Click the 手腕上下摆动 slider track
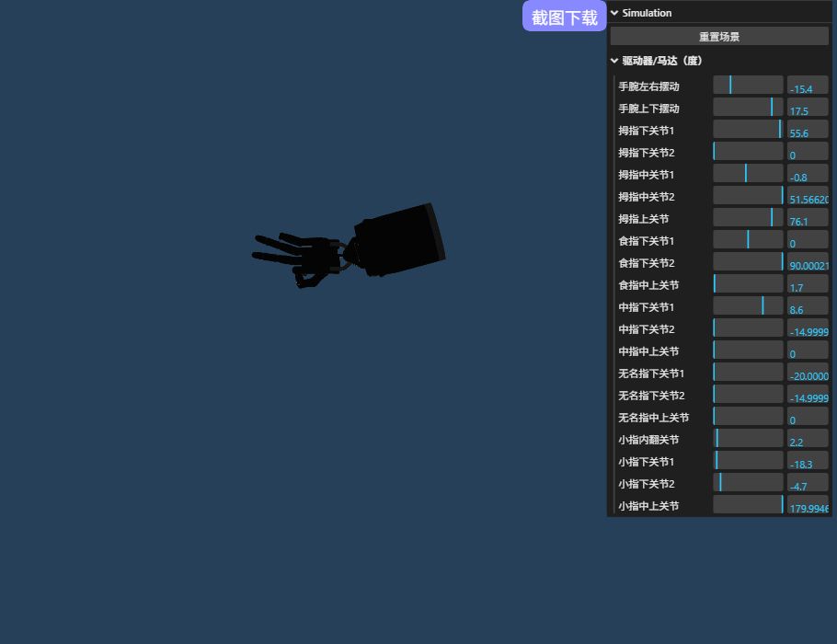 point(748,108)
